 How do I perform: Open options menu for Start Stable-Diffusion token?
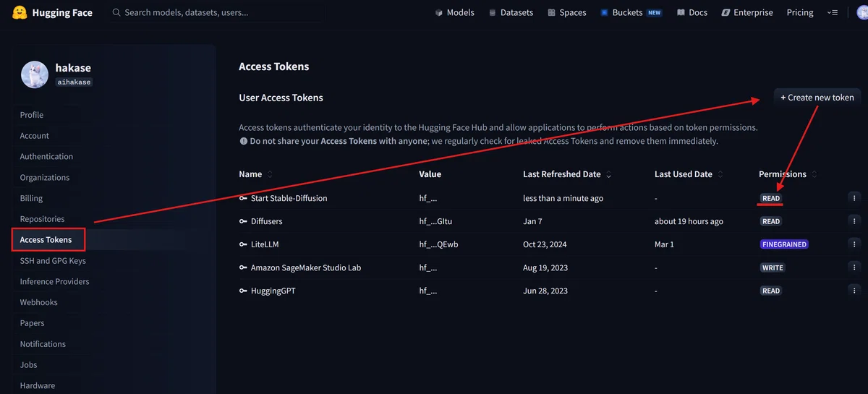[x=854, y=198]
